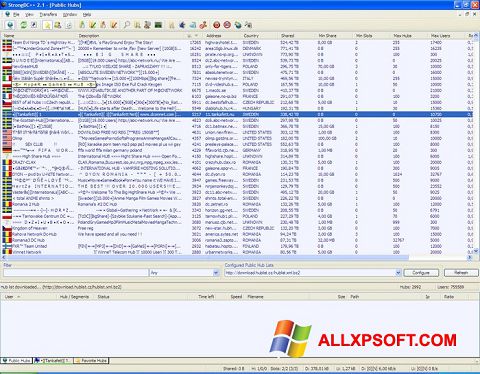Viewport: 480px width, 374px height.
Task: Open the Transfers menu
Action: click(48, 14)
